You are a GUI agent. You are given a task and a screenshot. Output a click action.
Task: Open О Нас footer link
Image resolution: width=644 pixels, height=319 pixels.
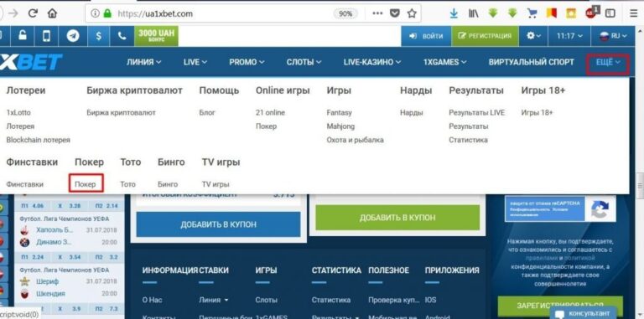[153, 300]
